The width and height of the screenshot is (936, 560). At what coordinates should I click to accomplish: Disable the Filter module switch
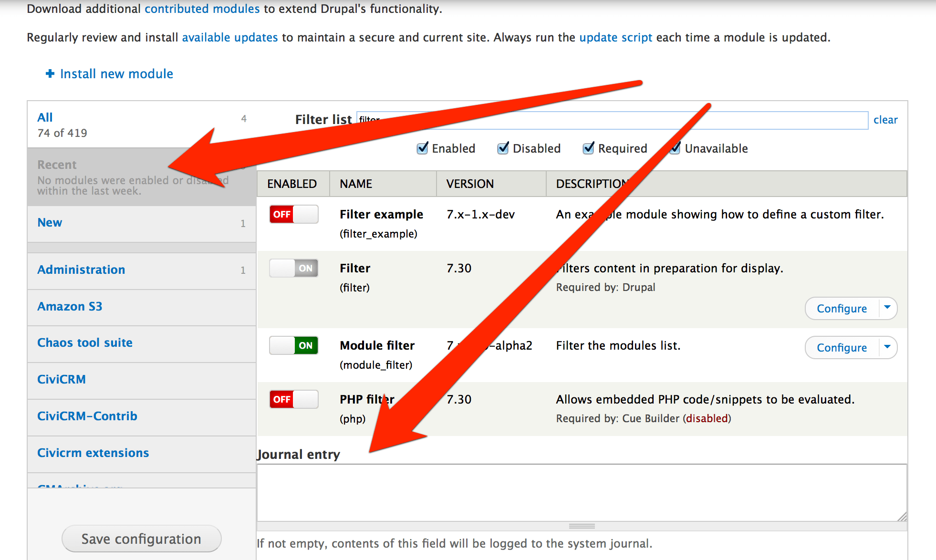point(293,268)
